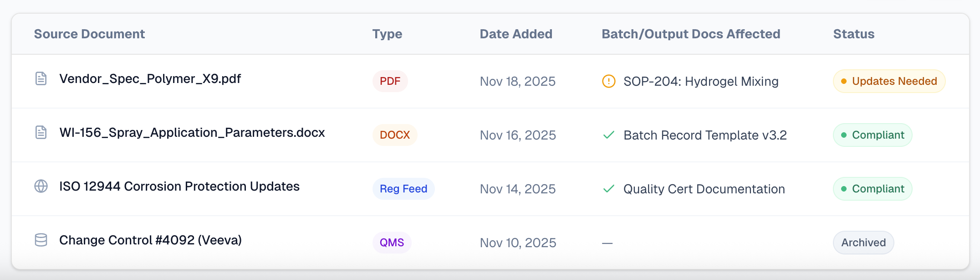980x280 pixels.
Task: Open WI-156_Spray_Application_Parameters.docx document
Action: 192,133
